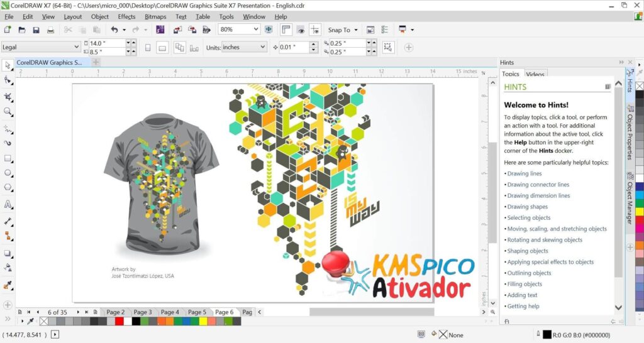644x343 pixels.
Task: Switch to Page 3 tab
Action: [x=143, y=312]
